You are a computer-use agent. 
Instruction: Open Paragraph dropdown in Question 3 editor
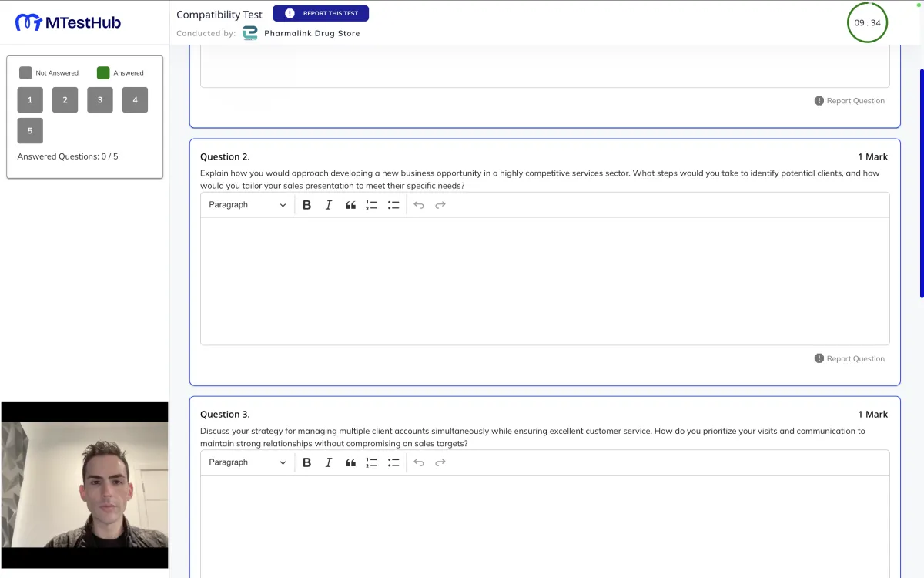tap(247, 462)
